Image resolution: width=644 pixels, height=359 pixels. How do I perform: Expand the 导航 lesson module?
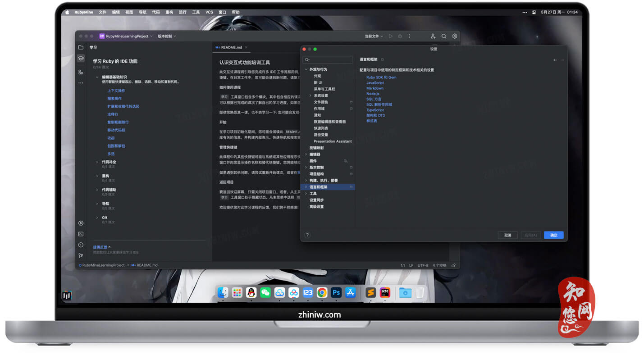pos(97,204)
